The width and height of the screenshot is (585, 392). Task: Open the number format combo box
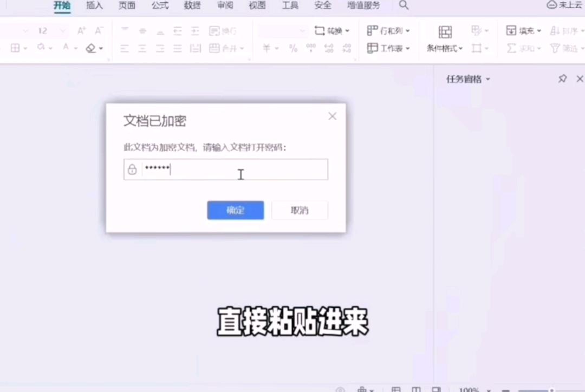pos(282,31)
